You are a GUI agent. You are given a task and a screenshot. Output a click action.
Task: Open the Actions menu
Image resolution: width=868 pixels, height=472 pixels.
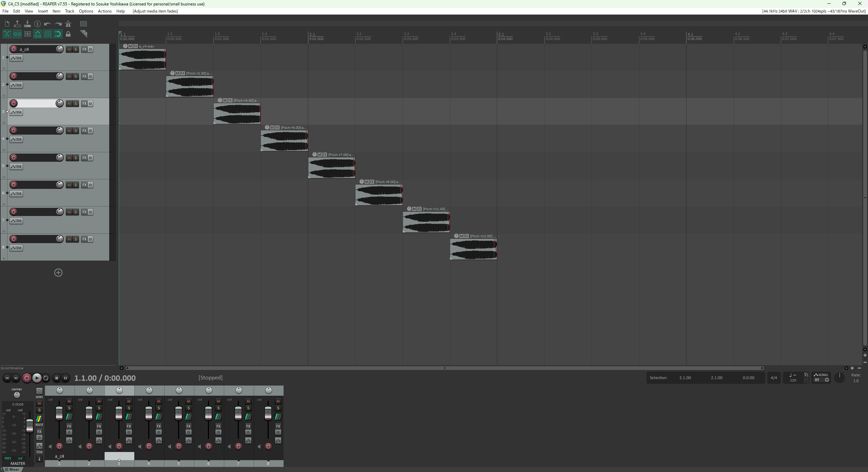click(104, 11)
